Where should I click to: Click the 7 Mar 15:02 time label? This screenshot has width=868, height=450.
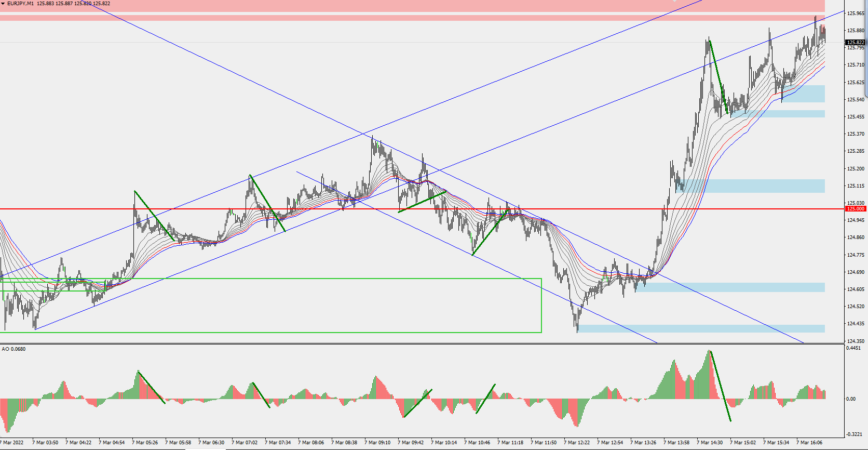tap(743, 443)
